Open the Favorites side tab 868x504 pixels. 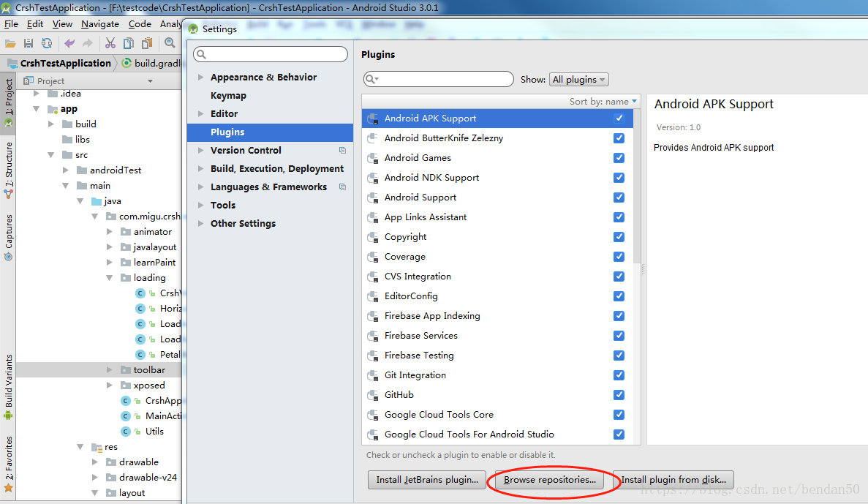[8, 464]
